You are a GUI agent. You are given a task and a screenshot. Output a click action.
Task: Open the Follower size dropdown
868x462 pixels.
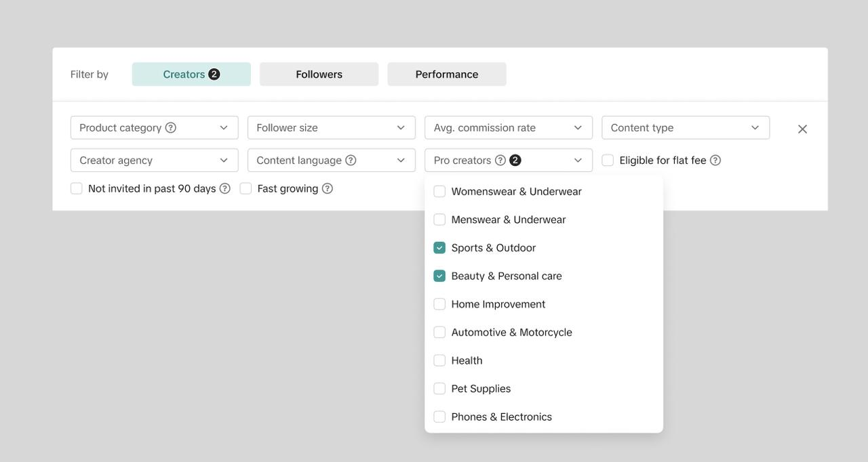tap(331, 127)
